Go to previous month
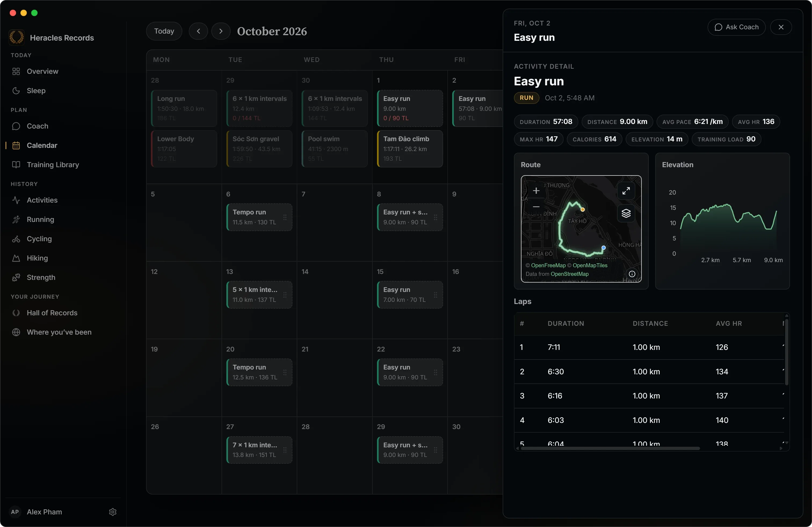 [x=198, y=31]
